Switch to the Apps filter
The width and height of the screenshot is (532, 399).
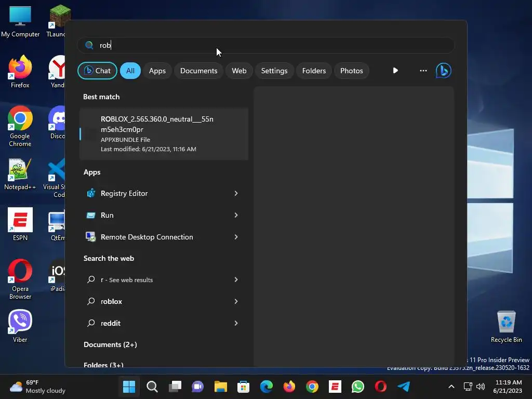click(x=157, y=71)
